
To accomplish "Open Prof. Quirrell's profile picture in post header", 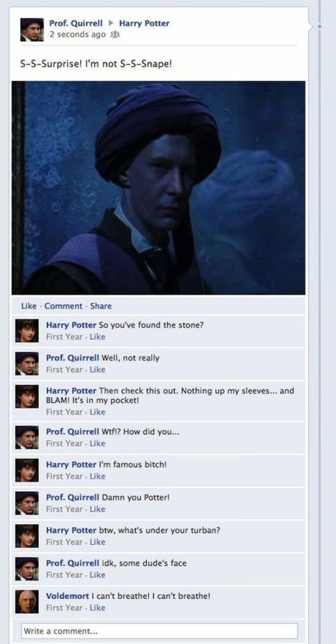I will 31,29.
